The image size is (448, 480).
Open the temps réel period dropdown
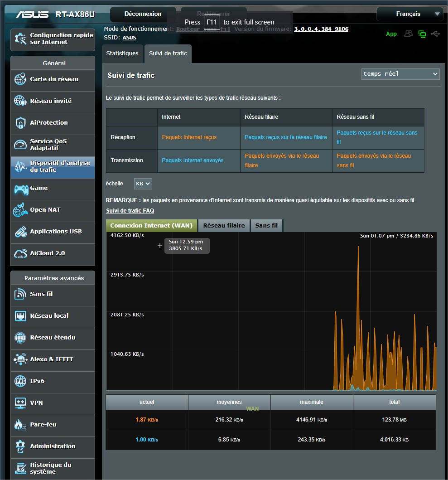(x=400, y=74)
